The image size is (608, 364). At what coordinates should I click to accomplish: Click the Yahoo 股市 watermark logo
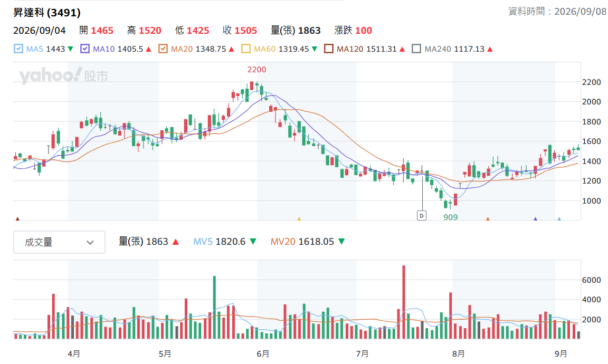(x=63, y=75)
